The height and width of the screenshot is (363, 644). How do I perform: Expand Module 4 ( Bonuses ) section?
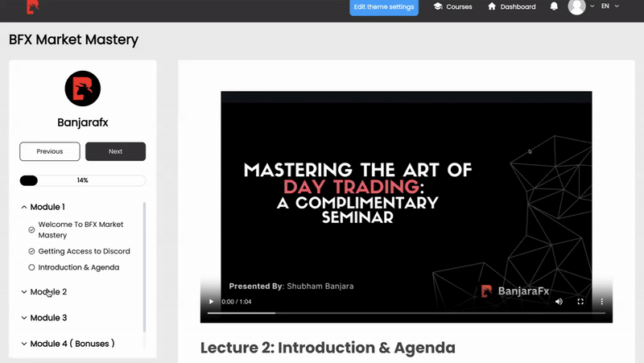(x=68, y=344)
